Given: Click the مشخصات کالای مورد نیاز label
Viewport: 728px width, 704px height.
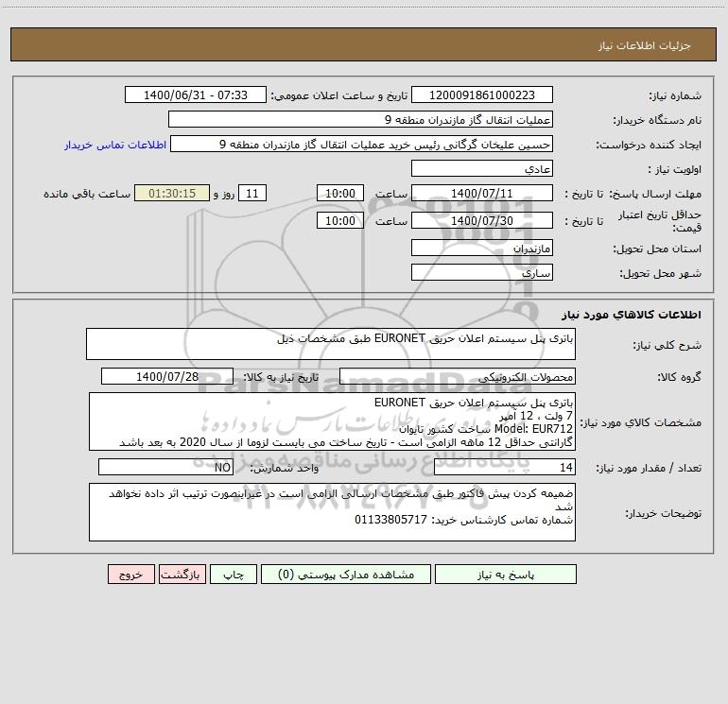Looking at the screenshot, I should [x=641, y=422].
